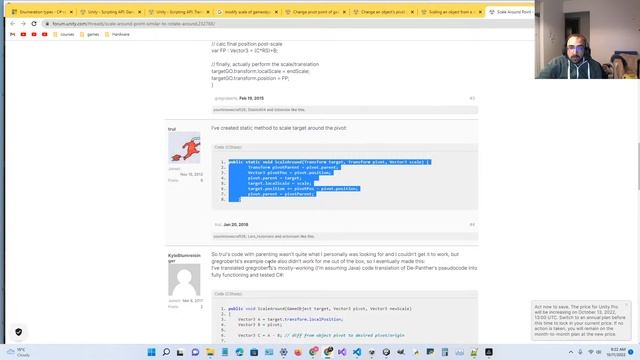Open Task View from taskbar

pos(180,352)
